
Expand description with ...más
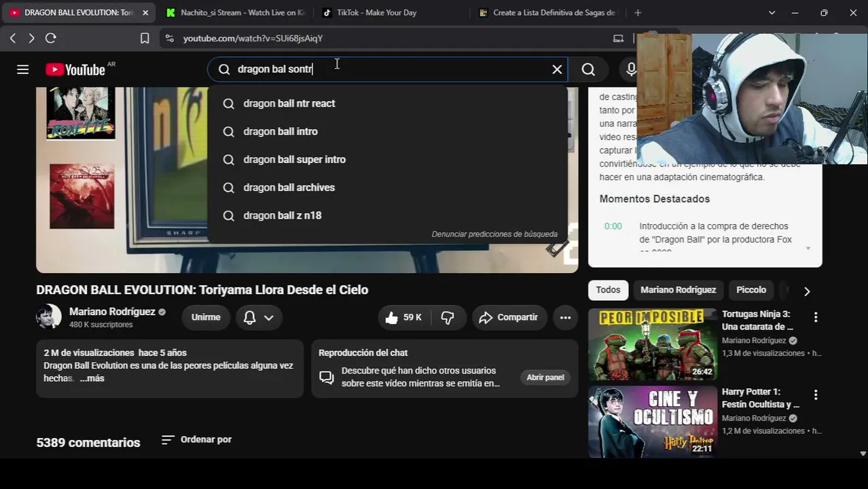point(92,378)
